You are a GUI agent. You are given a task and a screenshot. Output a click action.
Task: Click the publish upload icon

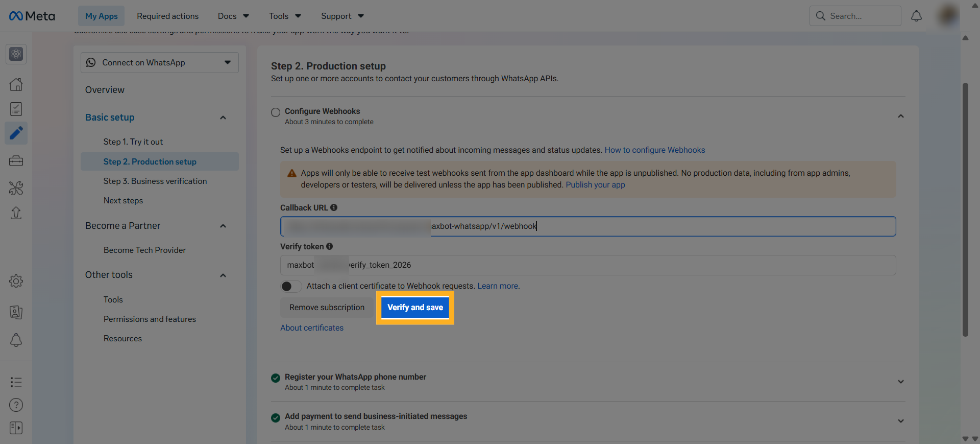16,213
